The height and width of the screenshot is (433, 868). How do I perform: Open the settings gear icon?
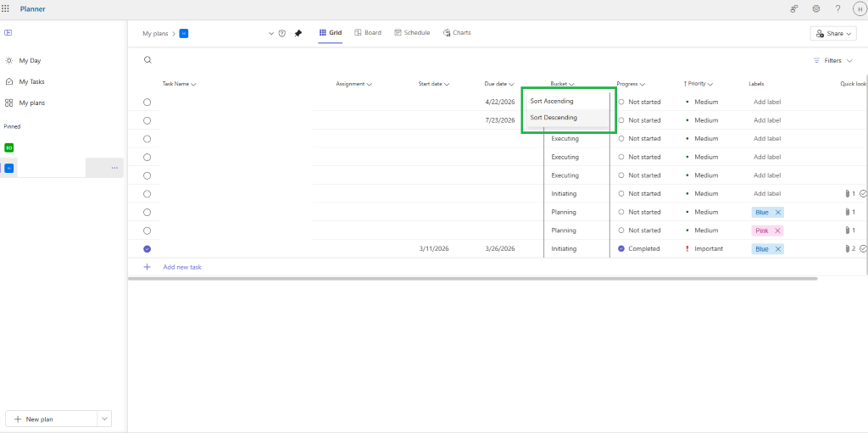tap(816, 8)
